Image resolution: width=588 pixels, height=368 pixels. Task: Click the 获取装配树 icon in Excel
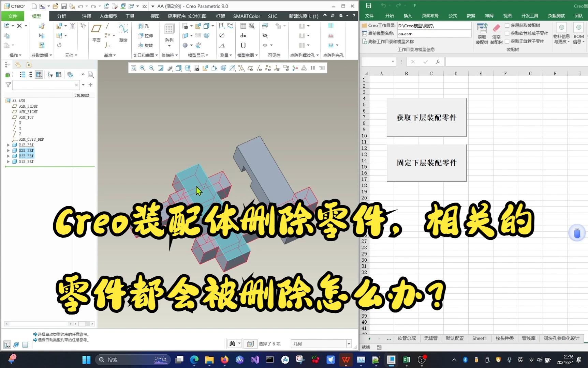tap(482, 34)
